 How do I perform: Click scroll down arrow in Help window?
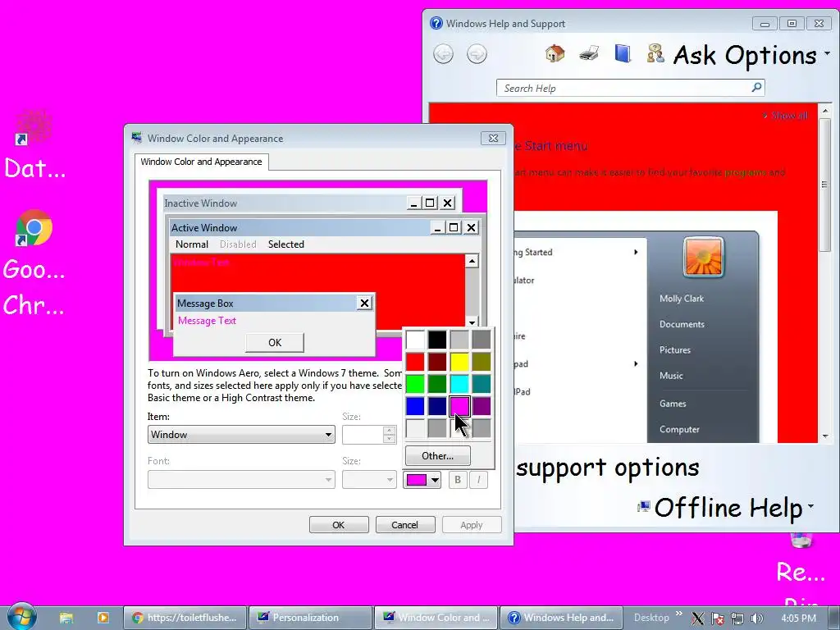pyautogui.click(x=825, y=436)
